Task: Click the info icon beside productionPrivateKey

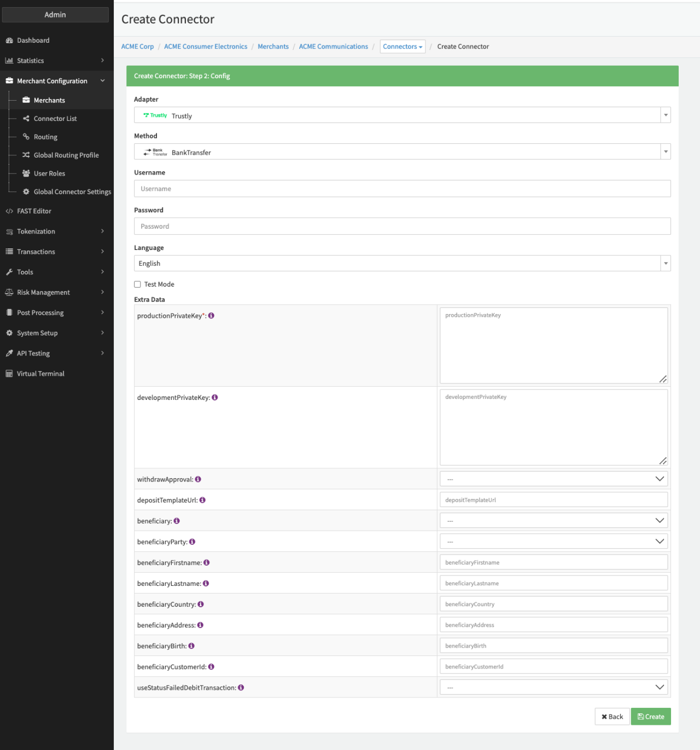Action: (211, 316)
